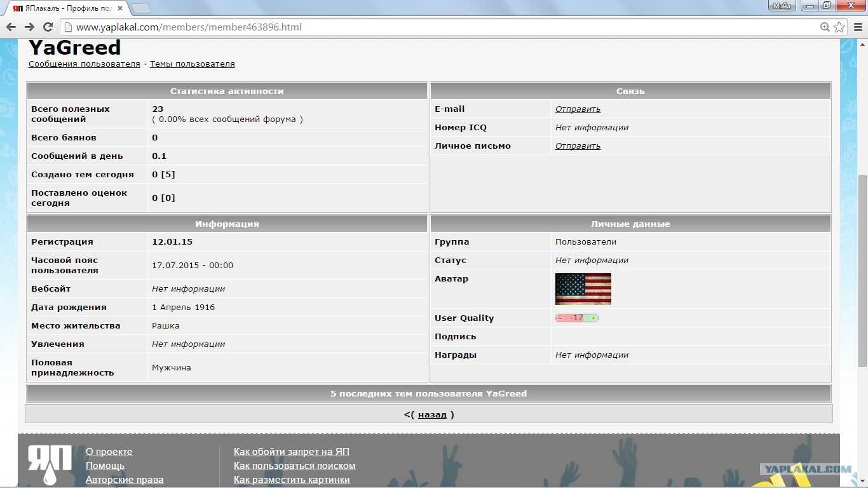Image resolution: width=868 pixels, height=488 pixels.
Task: Click the Мэйд profile button in title bar
Action: tap(782, 6)
